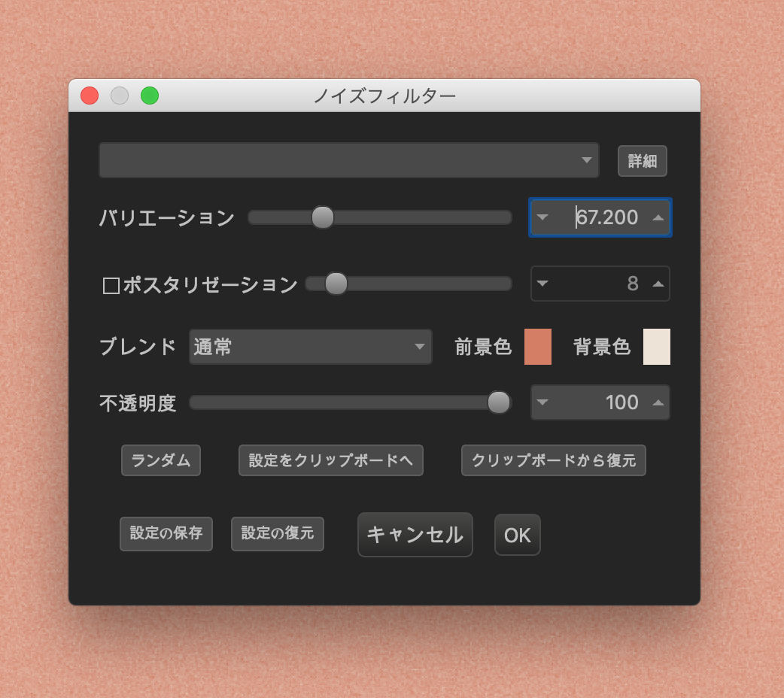Click the 設定の保存 button
Image resolution: width=784 pixels, height=698 pixels.
click(166, 533)
